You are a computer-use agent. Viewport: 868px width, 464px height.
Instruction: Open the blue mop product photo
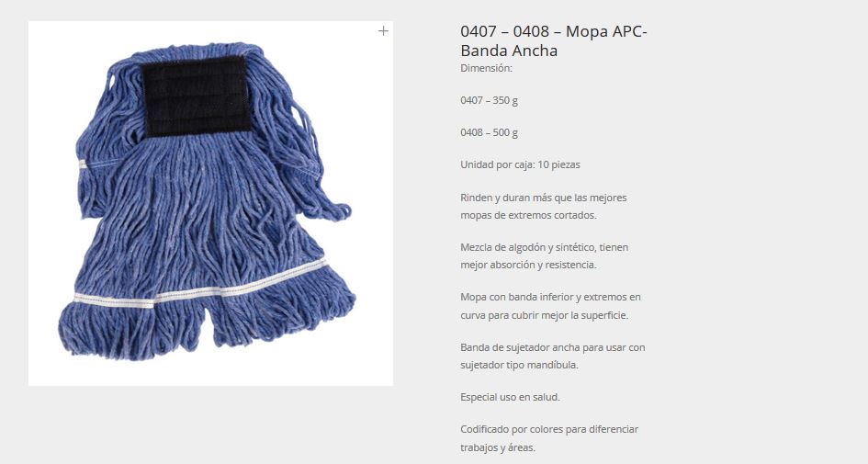pyautogui.click(x=210, y=203)
